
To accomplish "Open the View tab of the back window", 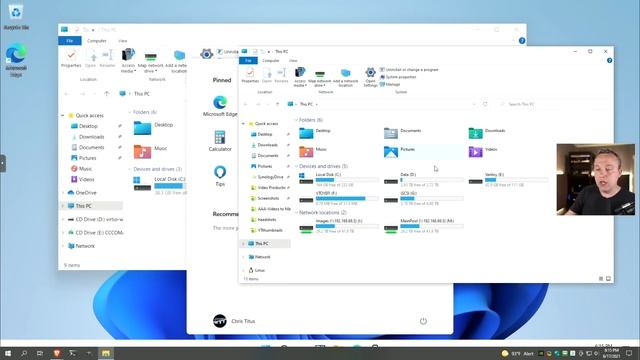I will click(x=122, y=41).
